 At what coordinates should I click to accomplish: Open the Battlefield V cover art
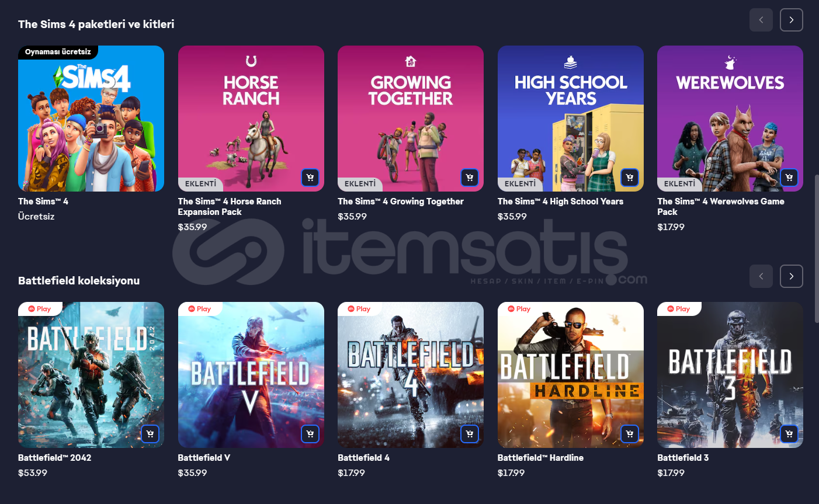click(x=251, y=375)
